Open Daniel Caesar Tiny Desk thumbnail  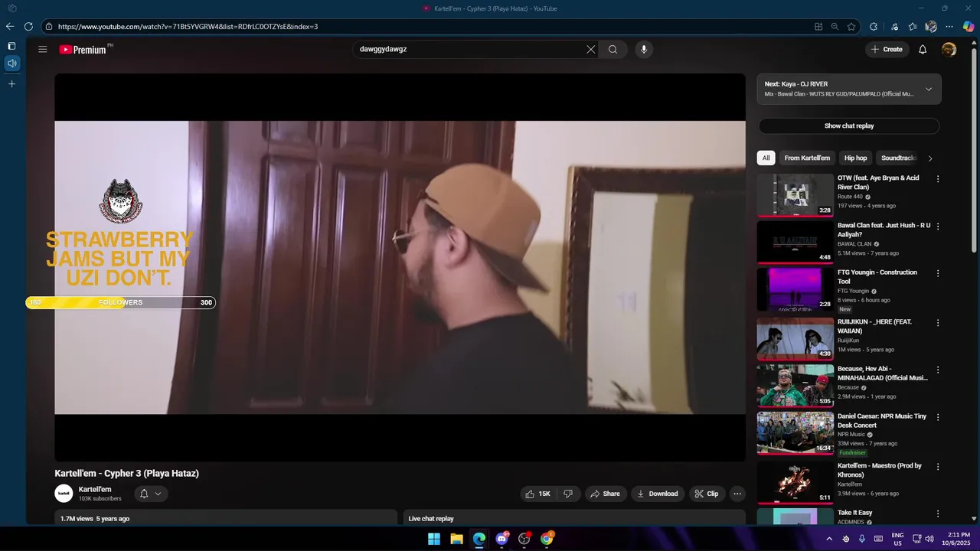click(795, 433)
